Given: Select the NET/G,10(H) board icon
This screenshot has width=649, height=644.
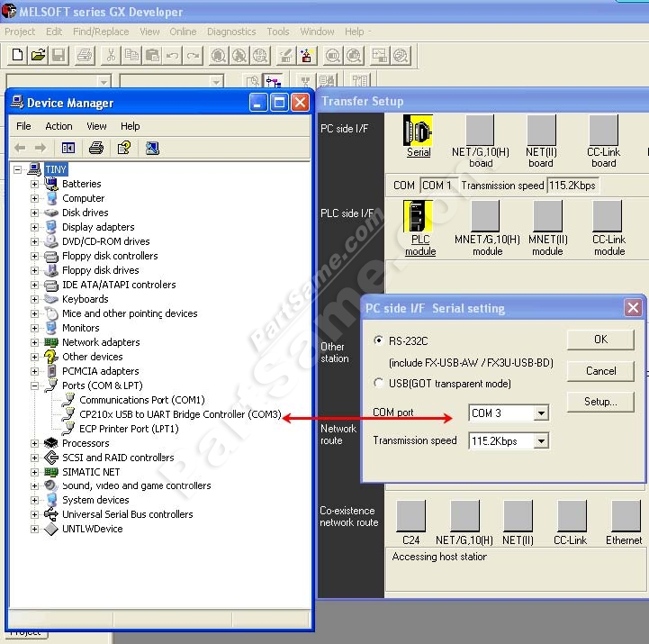Looking at the screenshot, I should tap(480, 130).
